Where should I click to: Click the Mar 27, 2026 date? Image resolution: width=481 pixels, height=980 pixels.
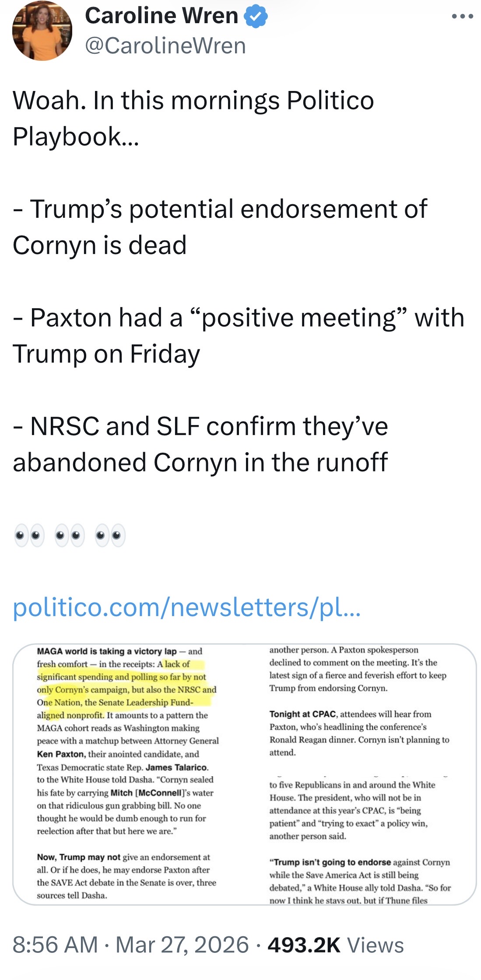point(182,945)
